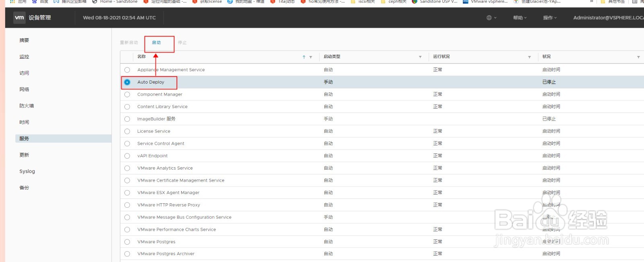Click the Component Manager service name
The height and width of the screenshot is (262, 644).
160,94
